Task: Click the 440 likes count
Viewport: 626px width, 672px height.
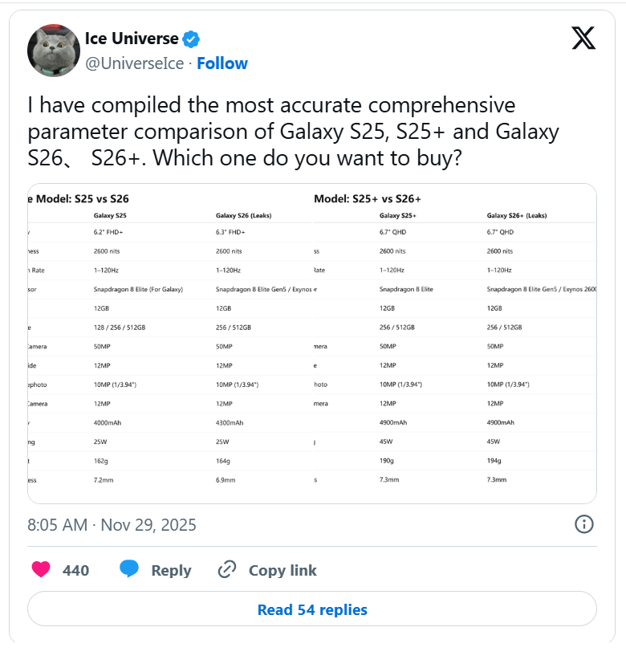Action: (x=75, y=570)
